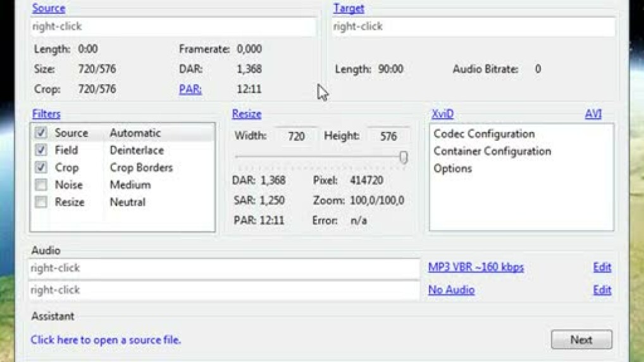
Task: Open MP3 VBR ~160 kbps audio profile
Action: [476, 267]
